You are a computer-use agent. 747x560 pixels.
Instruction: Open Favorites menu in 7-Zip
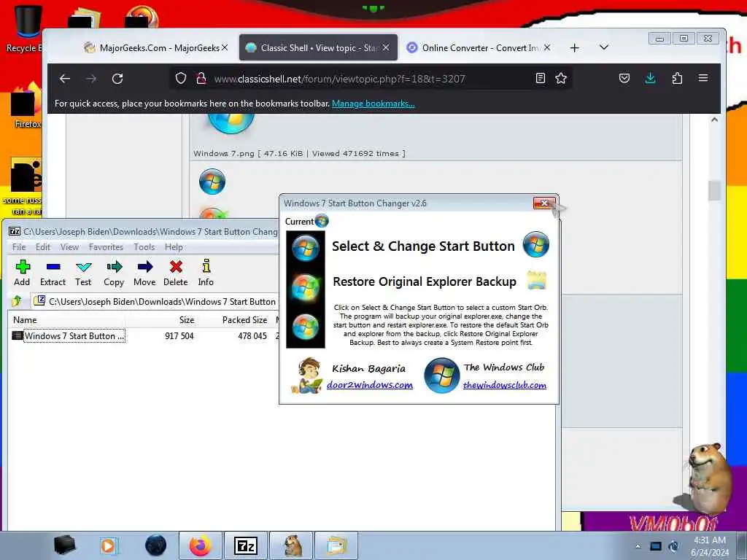click(x=107, y=246)
